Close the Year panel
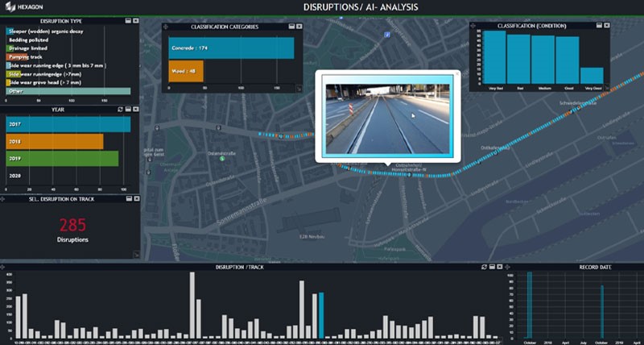 [135, 110]
